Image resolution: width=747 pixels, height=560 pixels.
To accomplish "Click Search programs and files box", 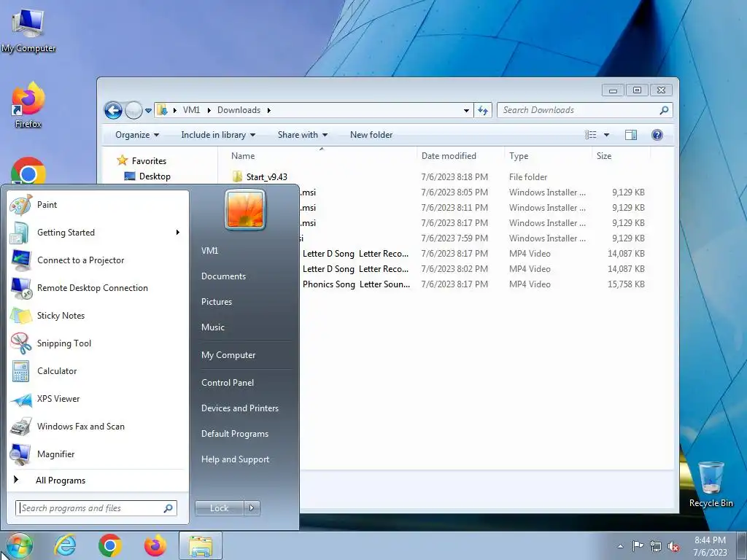I will [x=96, y=508].
